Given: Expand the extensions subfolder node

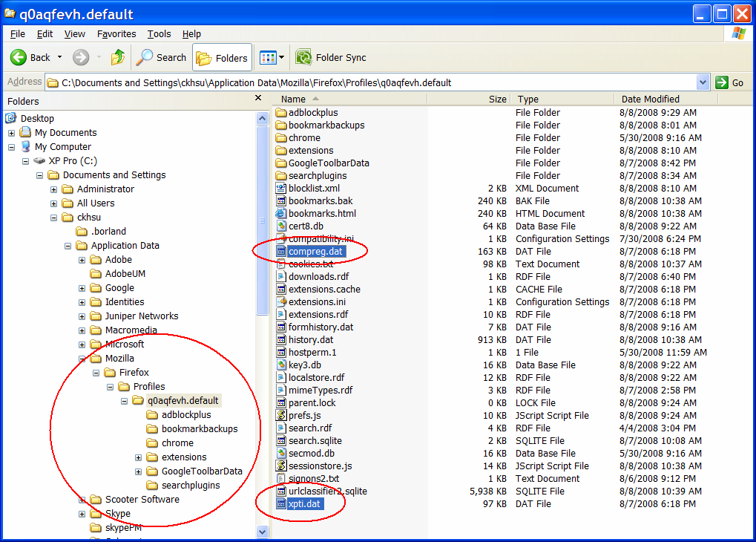Looking at the screenshot, I should pos(139,457).
